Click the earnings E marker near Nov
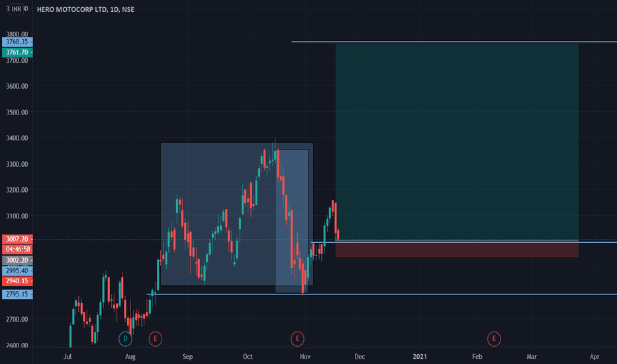This screenshot has width=617, height=364. tap(297, 338)
